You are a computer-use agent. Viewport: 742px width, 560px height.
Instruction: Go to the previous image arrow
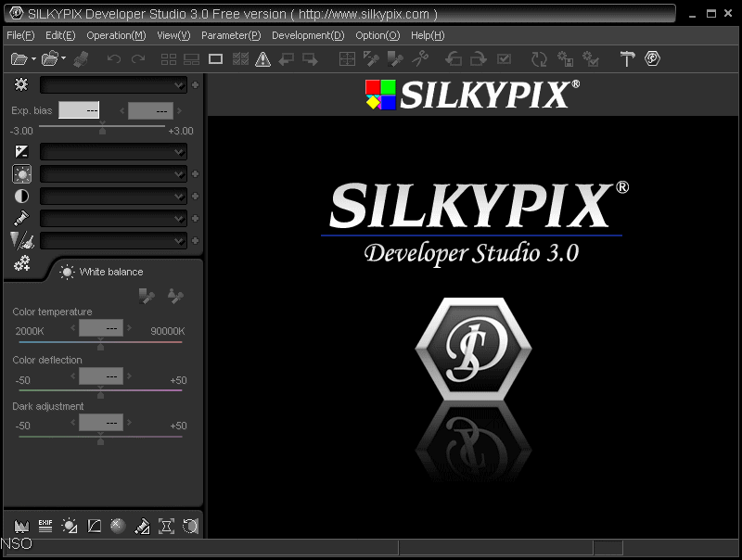(287, 59)
